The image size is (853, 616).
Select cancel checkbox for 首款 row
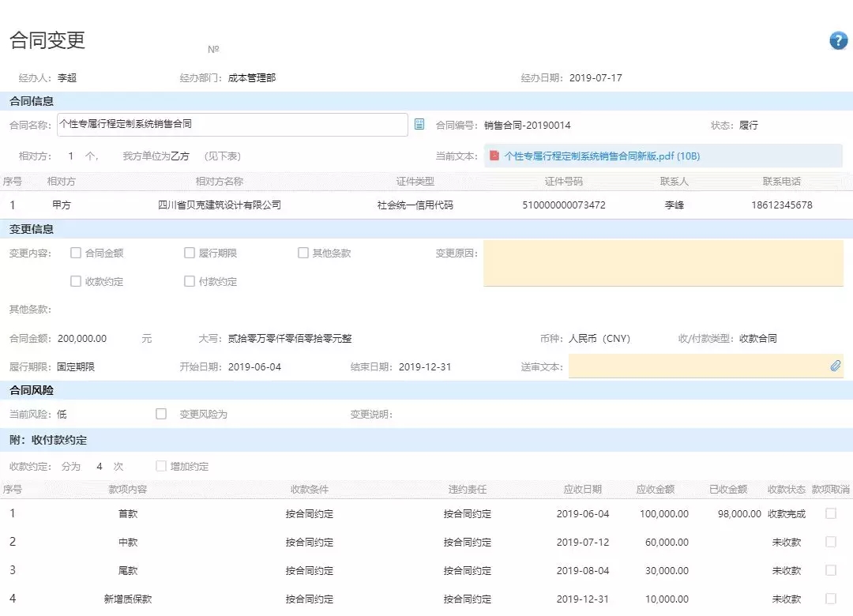pyautogui.click(x=831, y=513)
